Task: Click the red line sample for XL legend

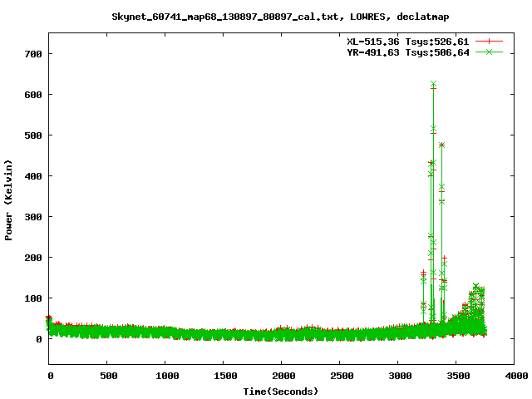Action: pos(489,42)
